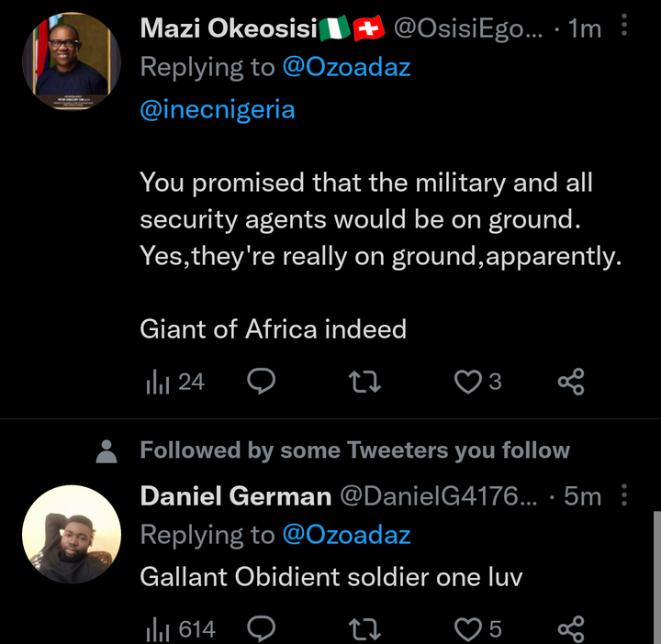661x644 pixels.
Task: Retweet Daniel German's tweet
Action: tap(365, 629)
